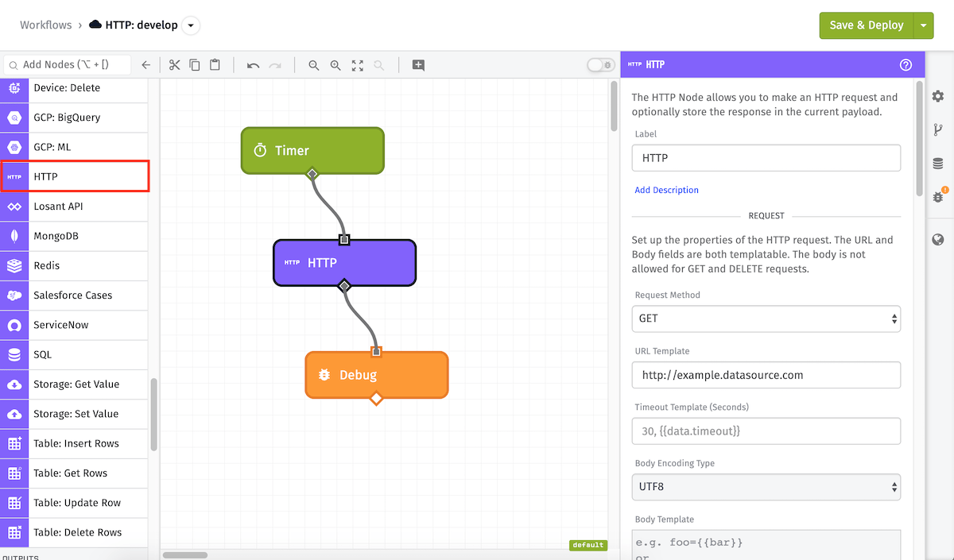Select the Losant API node icon
954x560 pixels.
[14, 207]
